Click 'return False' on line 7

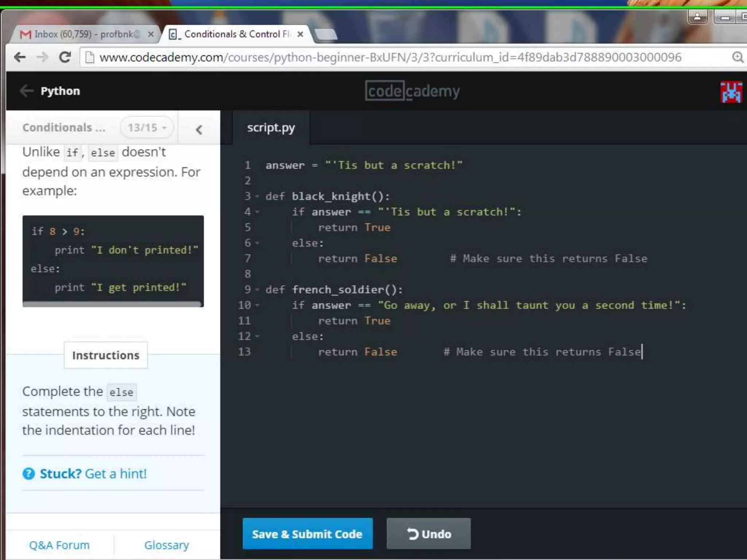357,258
